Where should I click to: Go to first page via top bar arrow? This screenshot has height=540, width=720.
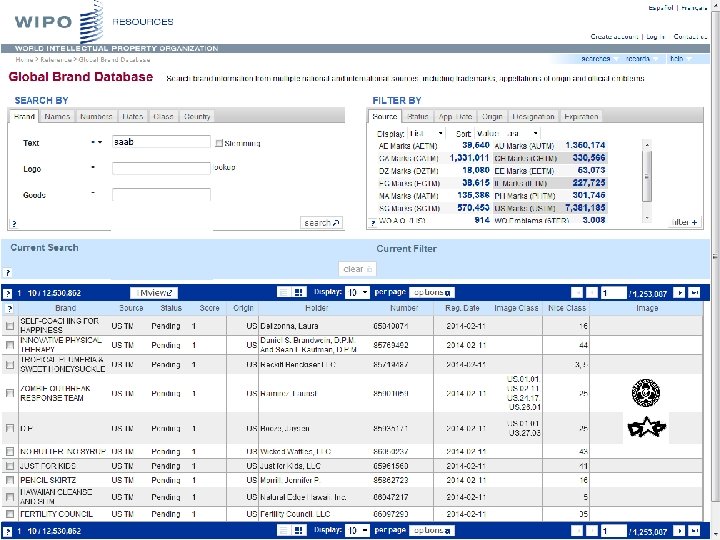point(577,292)
